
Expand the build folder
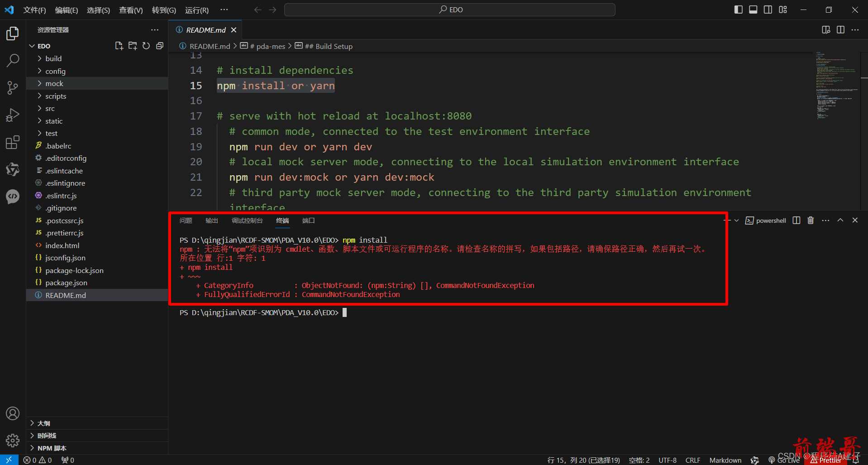[x=97, y=58]
